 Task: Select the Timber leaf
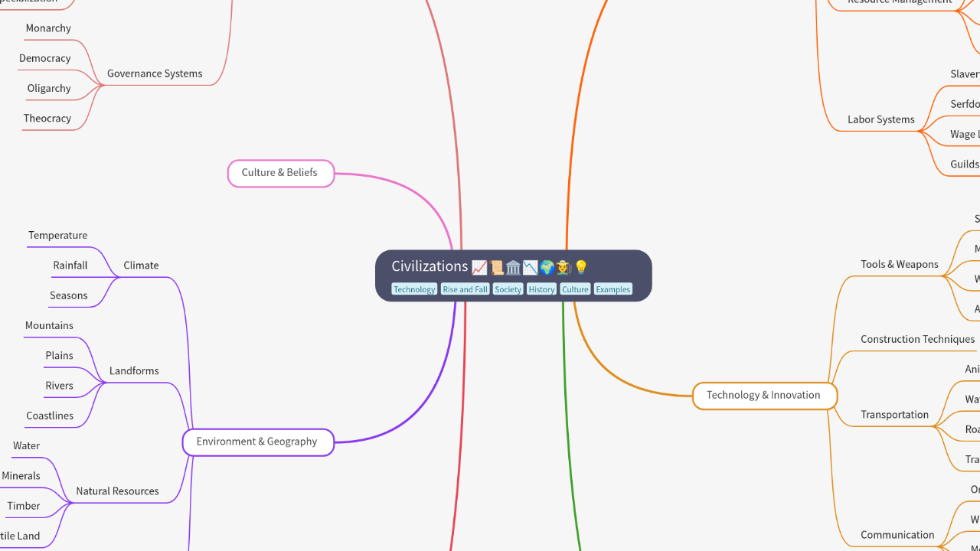[24, 506]
